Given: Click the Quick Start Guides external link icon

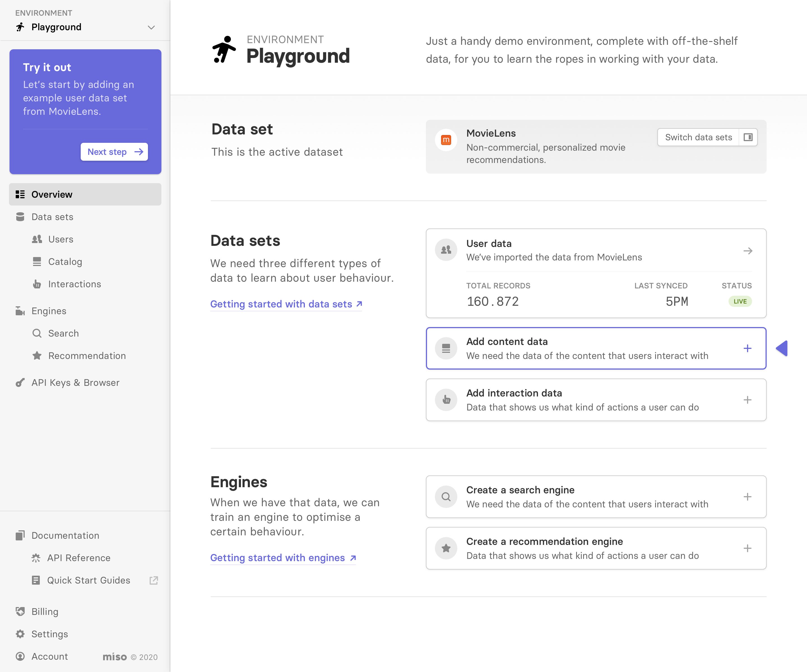Looking at the screenshot, I should [x=154, y=580].
